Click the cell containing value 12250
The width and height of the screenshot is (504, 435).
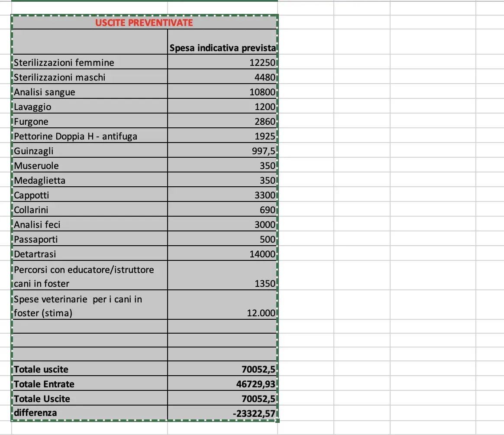pyautogui.click(x=222, y=62)
